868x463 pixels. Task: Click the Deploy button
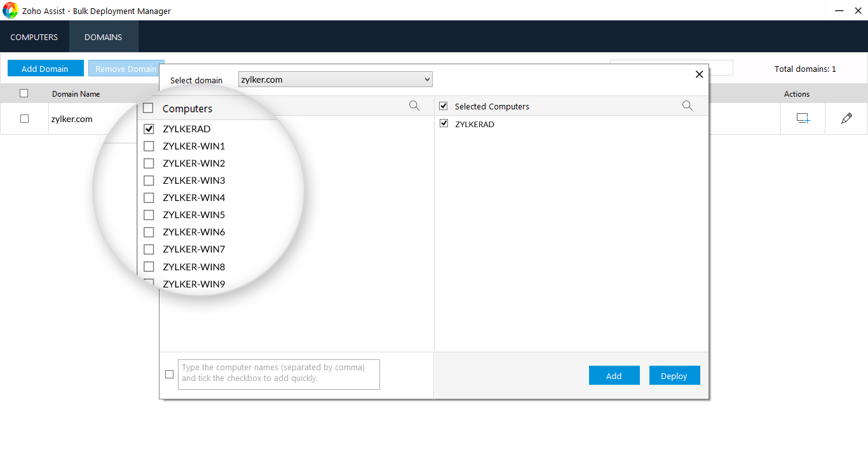click(674, 376)
